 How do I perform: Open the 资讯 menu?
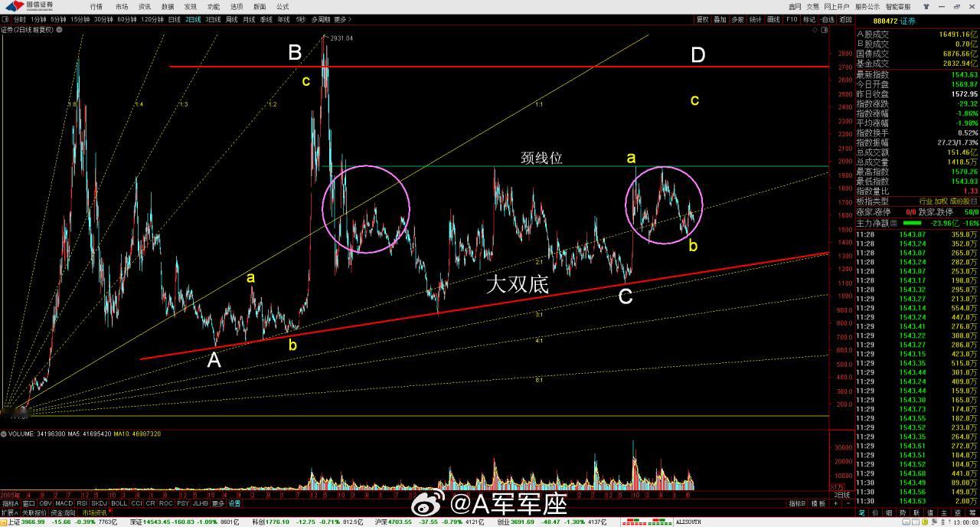click(145, 6)
